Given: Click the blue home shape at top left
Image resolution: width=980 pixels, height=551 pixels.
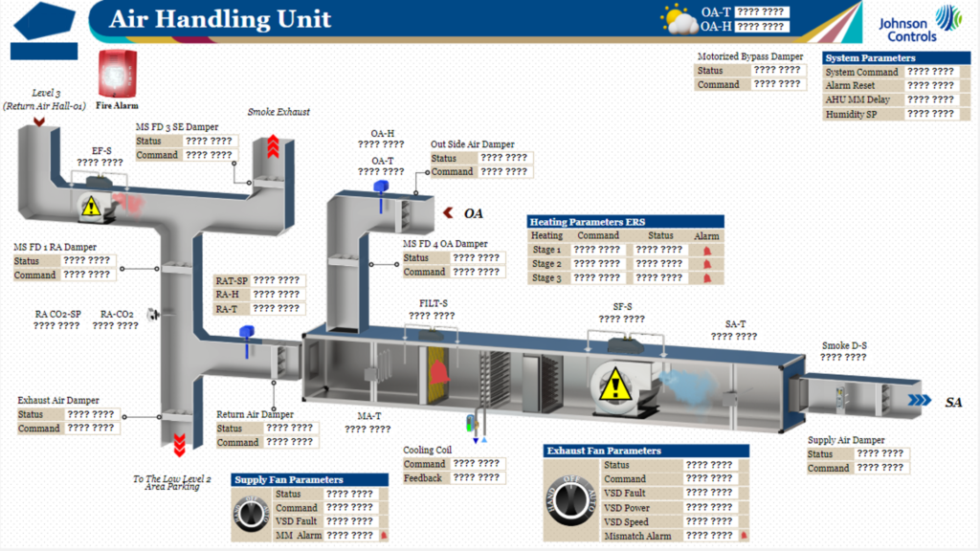Looking at the screenshot, I should tap(44, 20).
